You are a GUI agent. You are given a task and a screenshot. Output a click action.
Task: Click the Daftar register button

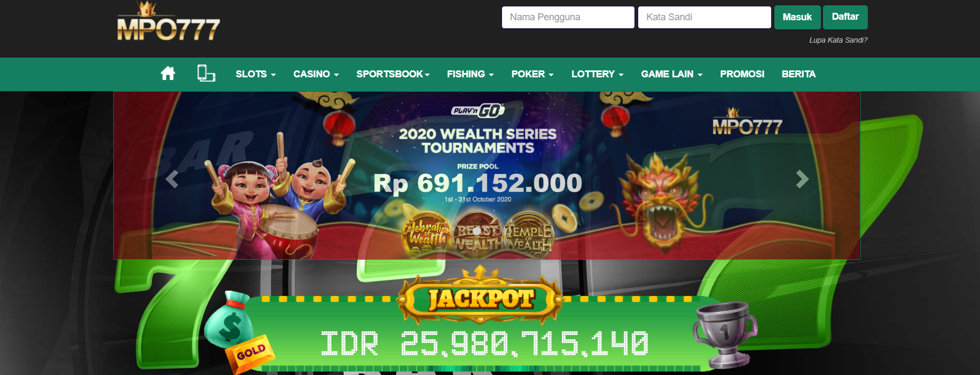point(845,17)
